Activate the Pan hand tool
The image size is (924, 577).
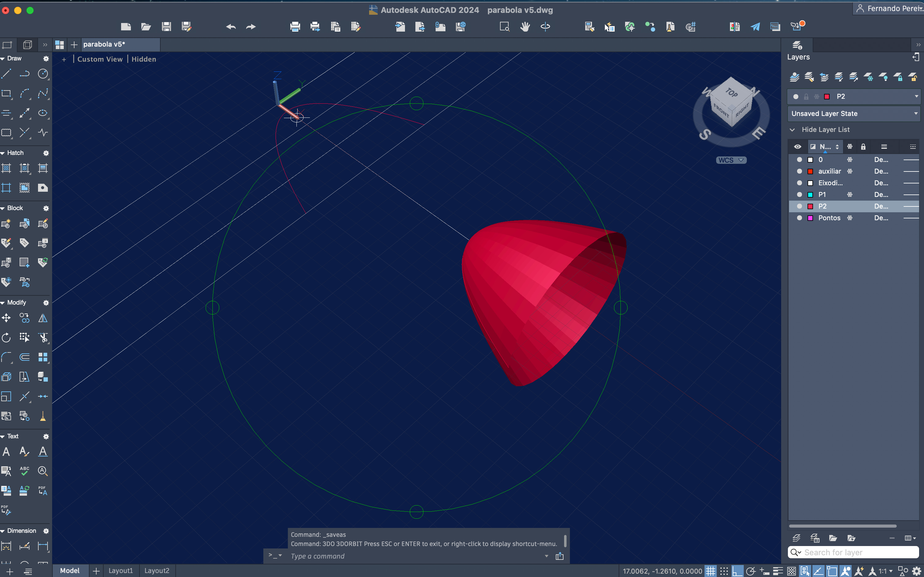[525, 27]
